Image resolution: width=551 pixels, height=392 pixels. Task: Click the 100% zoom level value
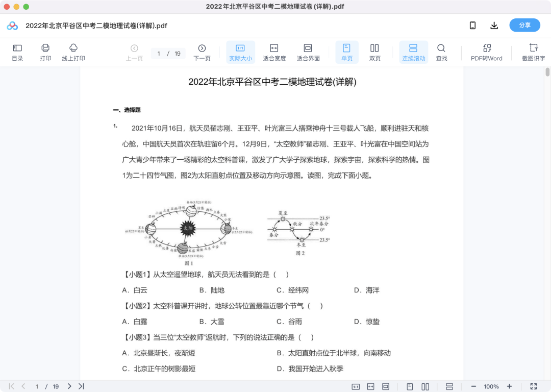point(491,387)
